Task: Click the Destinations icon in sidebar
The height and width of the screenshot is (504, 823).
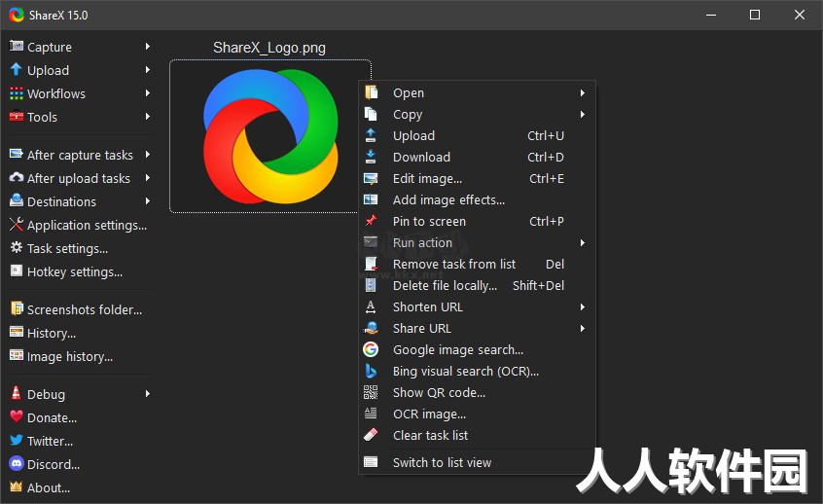Action: point(17,200)
